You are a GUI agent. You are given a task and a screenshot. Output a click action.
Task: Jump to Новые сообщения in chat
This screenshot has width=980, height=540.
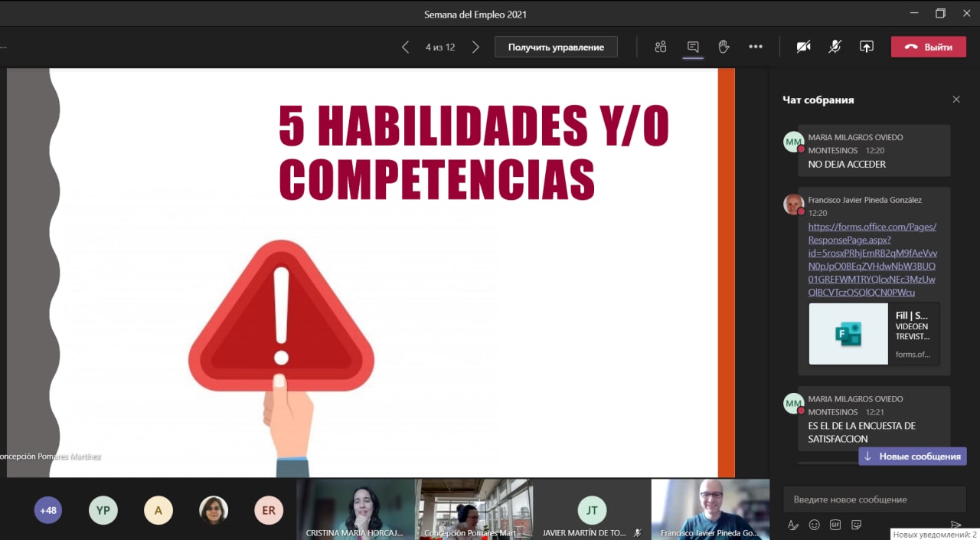[913, 457]
